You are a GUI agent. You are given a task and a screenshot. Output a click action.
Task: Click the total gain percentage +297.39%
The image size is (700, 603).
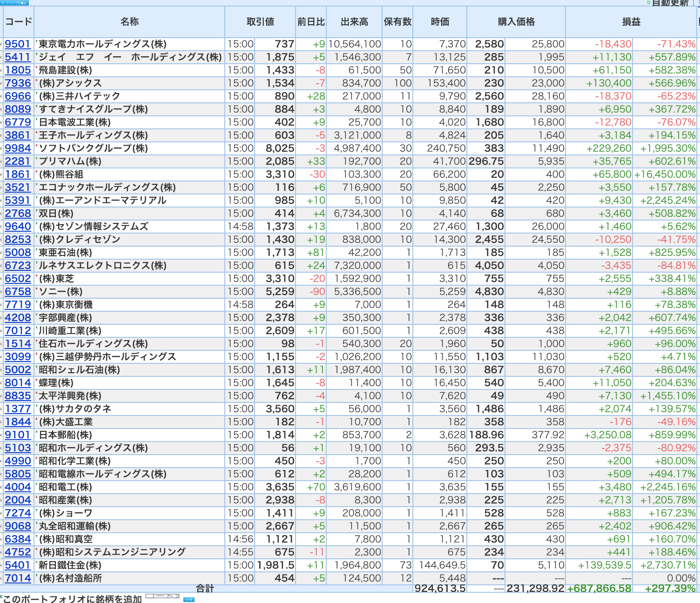pyautogui.click(x=670, y=589)
